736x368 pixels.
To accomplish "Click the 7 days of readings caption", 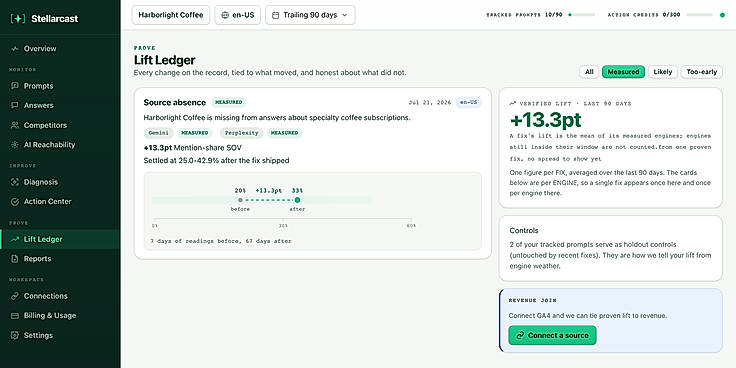I will 221,241.
